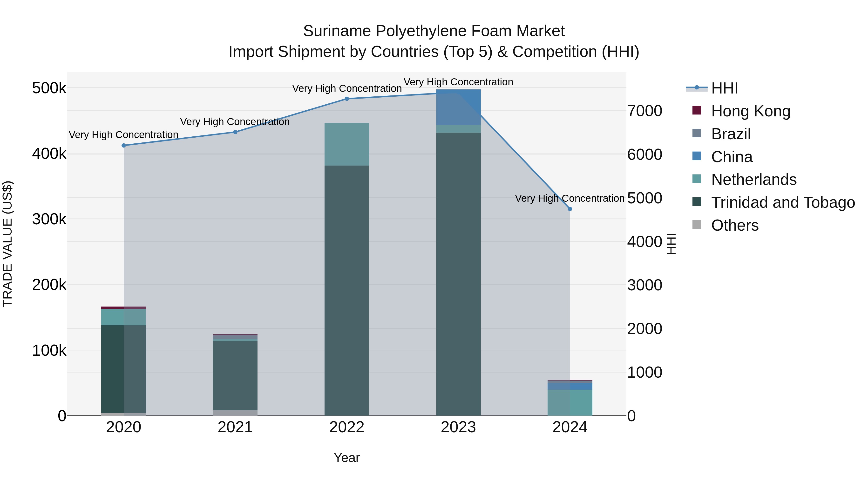868x488 pixels.
Task: Click the 4000 HHI axis tick label
Action: tap(644, 242)
